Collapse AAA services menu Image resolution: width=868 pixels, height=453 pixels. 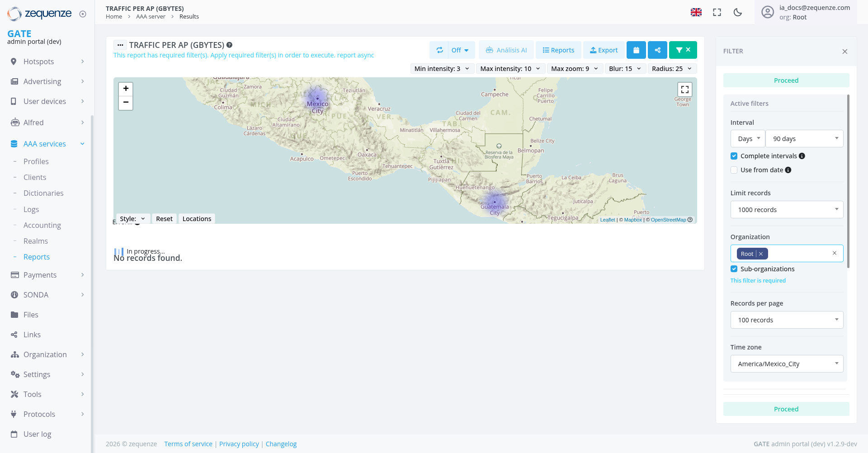pos(47,144)
